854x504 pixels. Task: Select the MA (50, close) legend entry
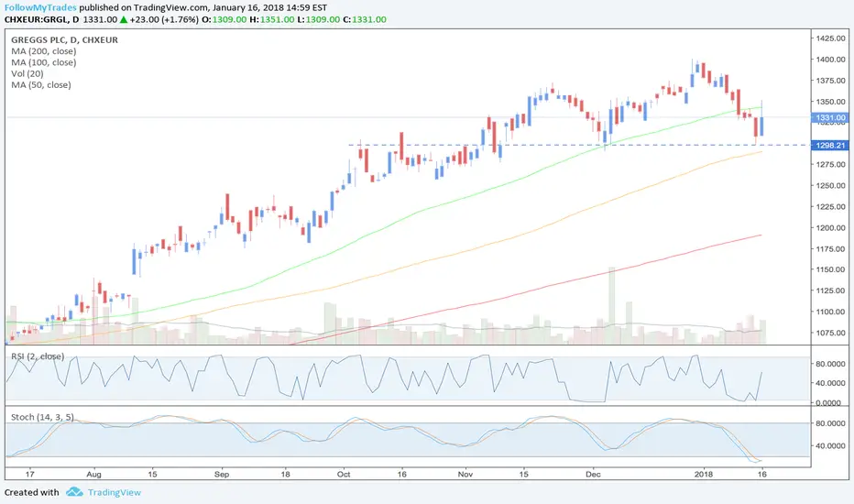click(x=41, y=85)
